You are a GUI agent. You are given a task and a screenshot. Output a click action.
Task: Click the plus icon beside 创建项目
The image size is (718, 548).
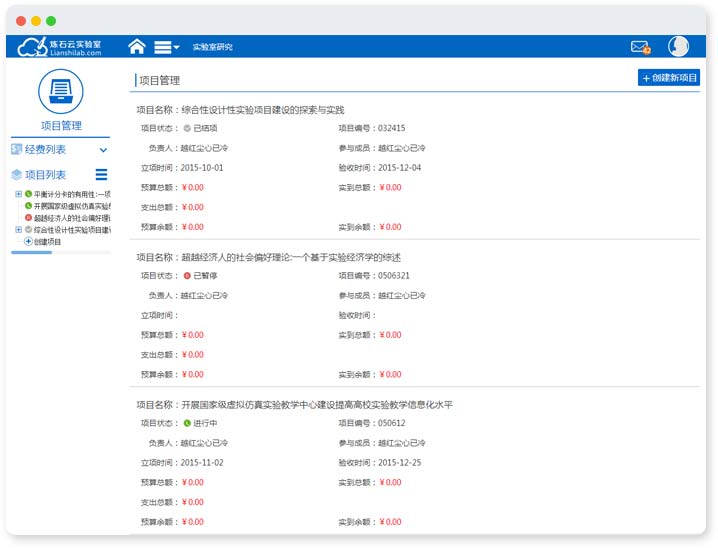[28, 241]
